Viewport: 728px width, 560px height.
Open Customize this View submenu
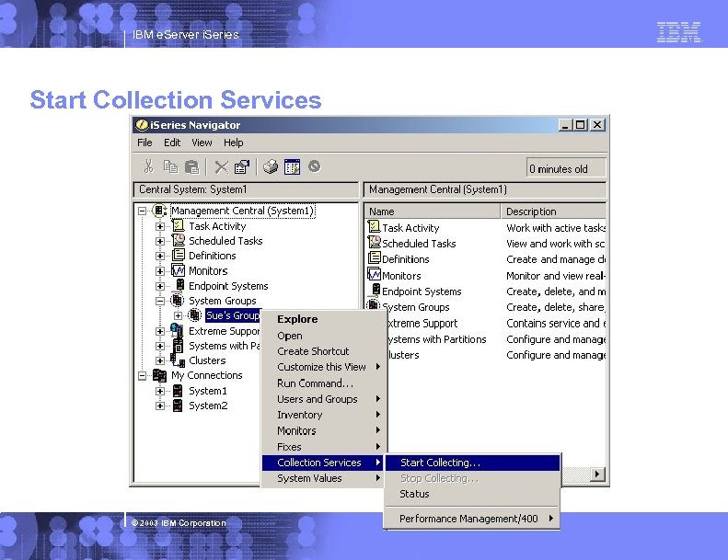(323, 367)
